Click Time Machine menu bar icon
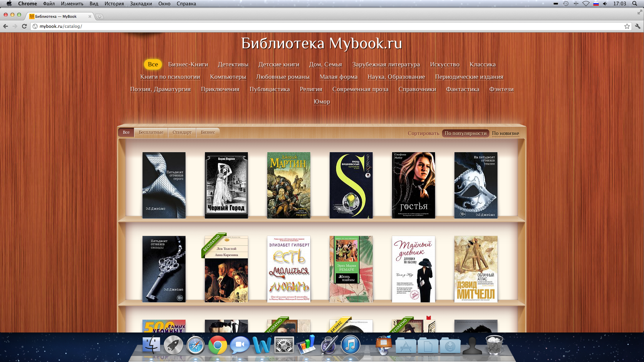Viewport: 644px width, 362px height. coord(566,4)
